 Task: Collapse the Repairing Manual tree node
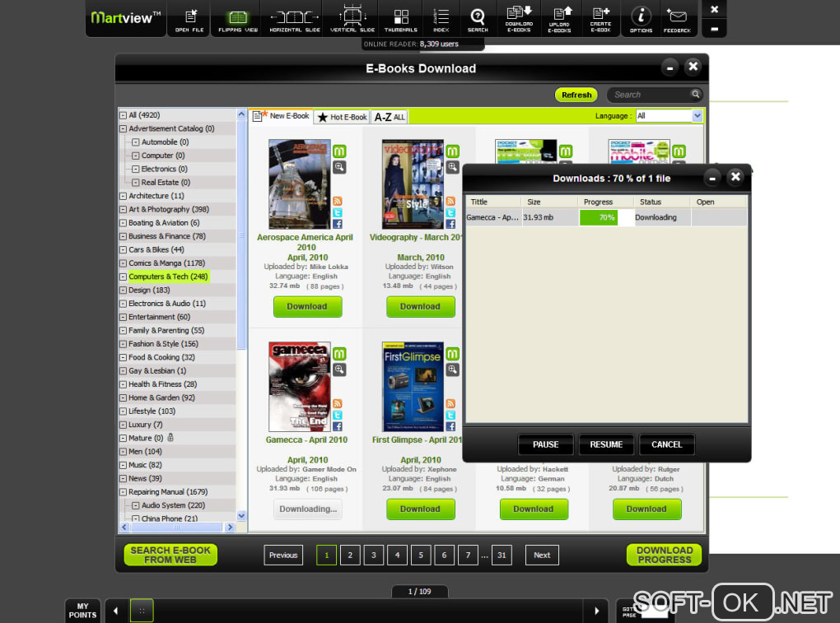click(124, 492)
